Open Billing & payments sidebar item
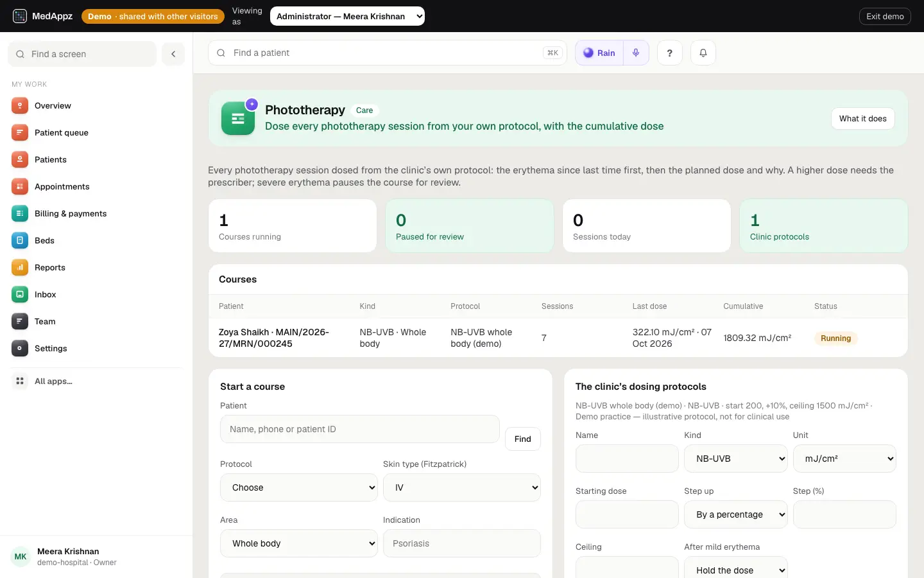 pos(96,213)
